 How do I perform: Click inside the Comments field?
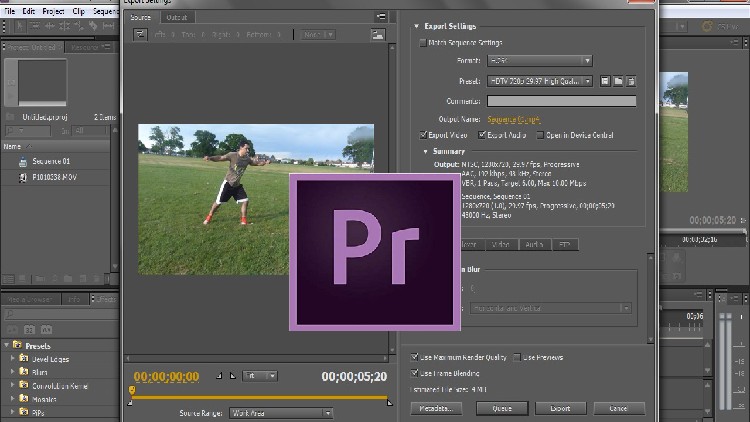click(562, 101)
